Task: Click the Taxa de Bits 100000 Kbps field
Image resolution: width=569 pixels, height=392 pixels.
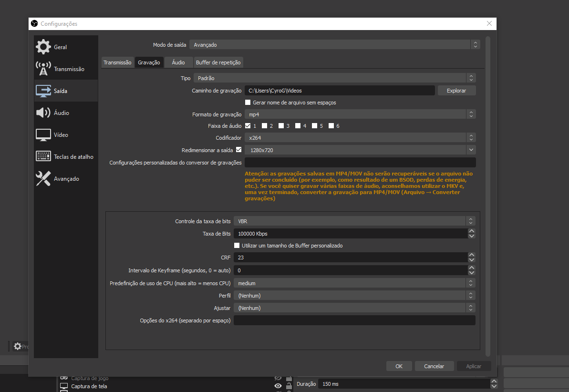Action: point(351,233)
